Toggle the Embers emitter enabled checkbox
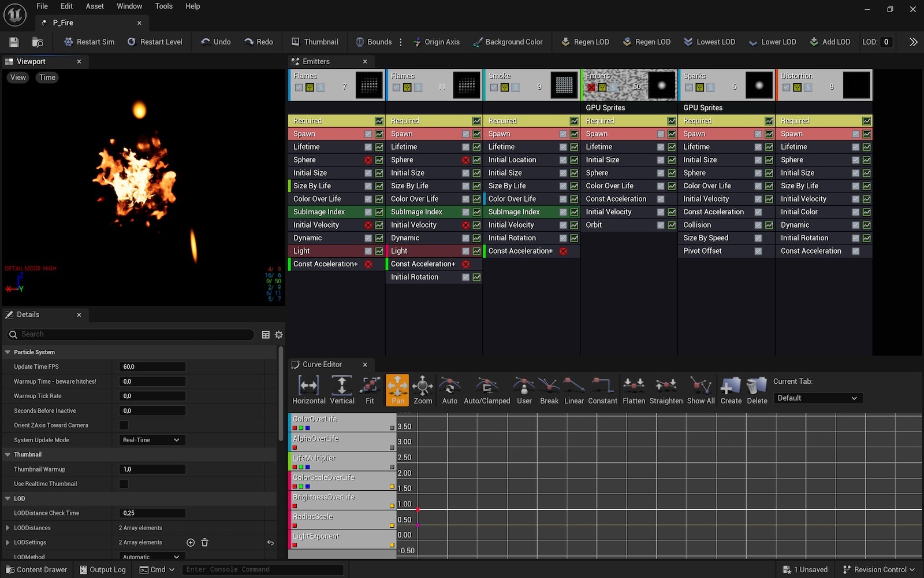 591,87
